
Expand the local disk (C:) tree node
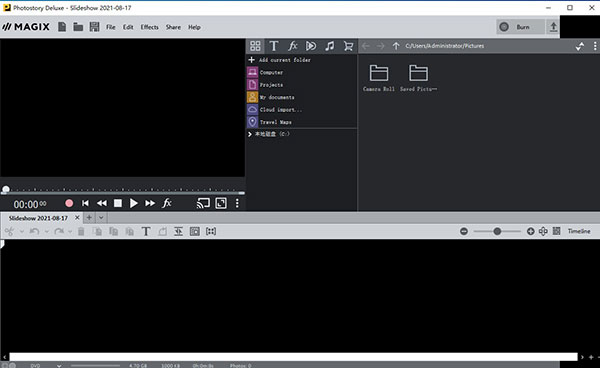(250, 134)
